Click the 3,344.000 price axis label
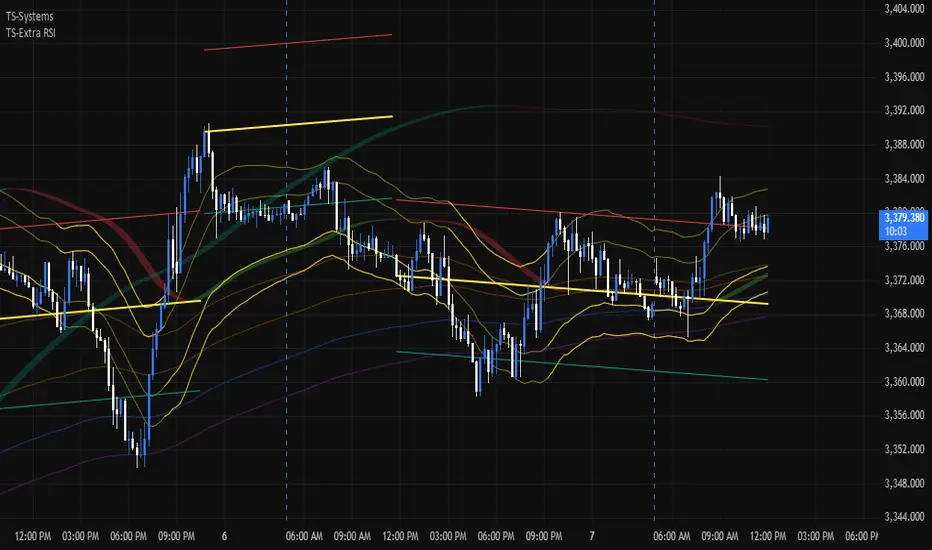 pyautogui.click(x=904, y=517)
